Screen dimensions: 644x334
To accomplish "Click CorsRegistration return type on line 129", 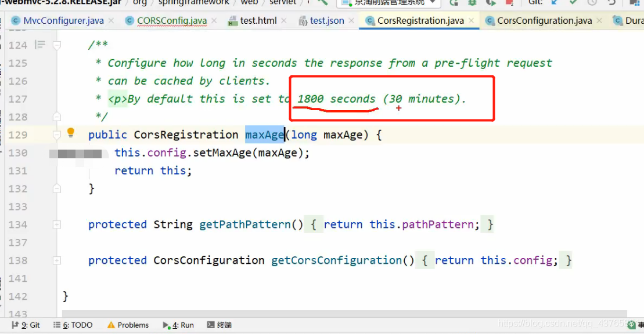I will click(186, 135).
